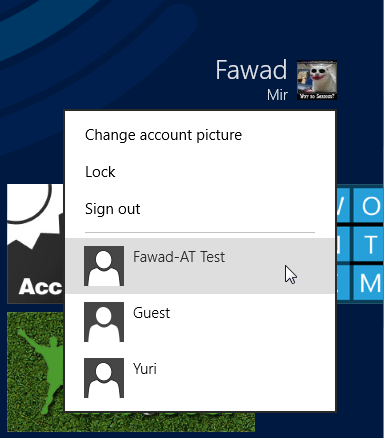The image size is (384, 438).
Task: Choose Change account picture from menu
Action: 163,135
